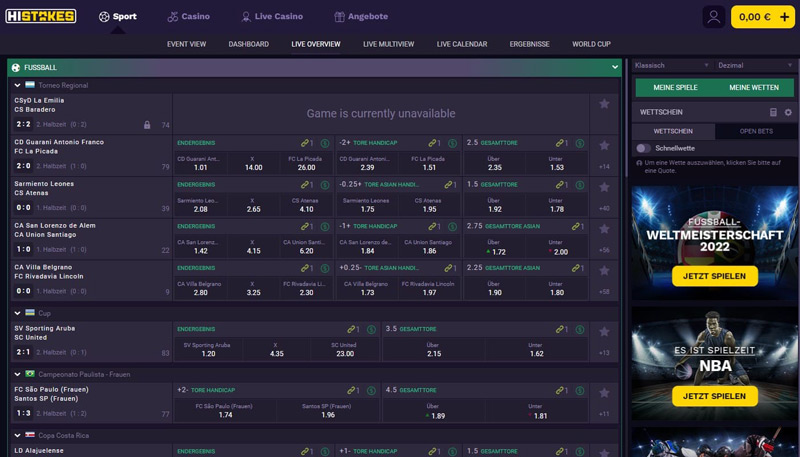Favorite the SV Sporting Aruba match star
Viewport: 800px width, 457px height.
[604, 332]
